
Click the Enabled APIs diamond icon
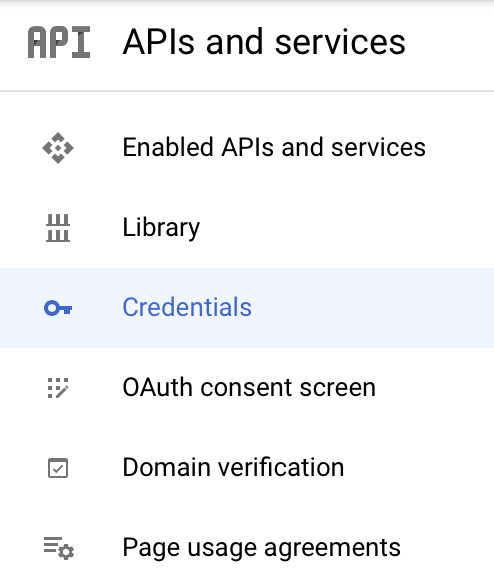(58, 148)
